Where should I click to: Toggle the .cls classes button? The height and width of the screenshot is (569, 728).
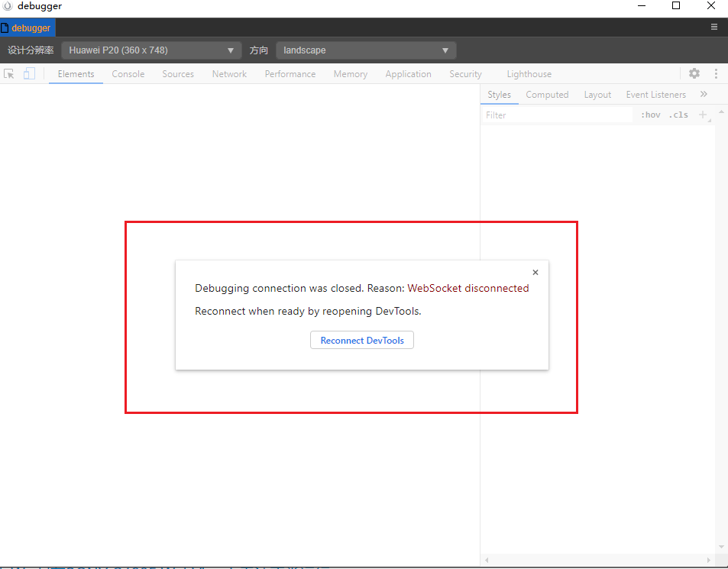tap(678, 115)
